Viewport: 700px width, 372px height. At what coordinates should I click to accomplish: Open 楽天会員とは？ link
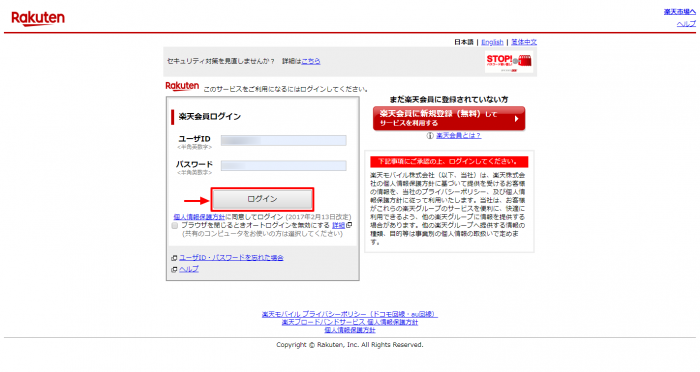coord(458,135)
